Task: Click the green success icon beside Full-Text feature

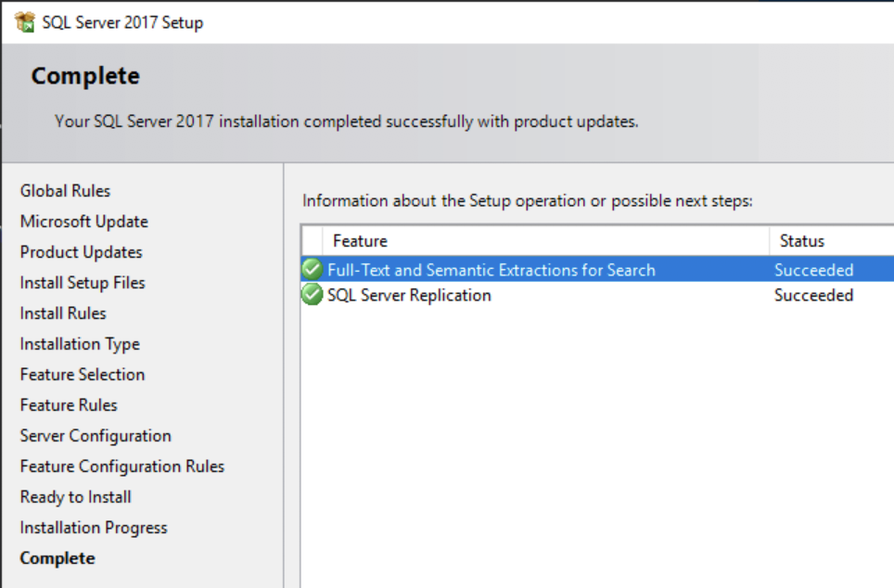Action: (312, 269)
